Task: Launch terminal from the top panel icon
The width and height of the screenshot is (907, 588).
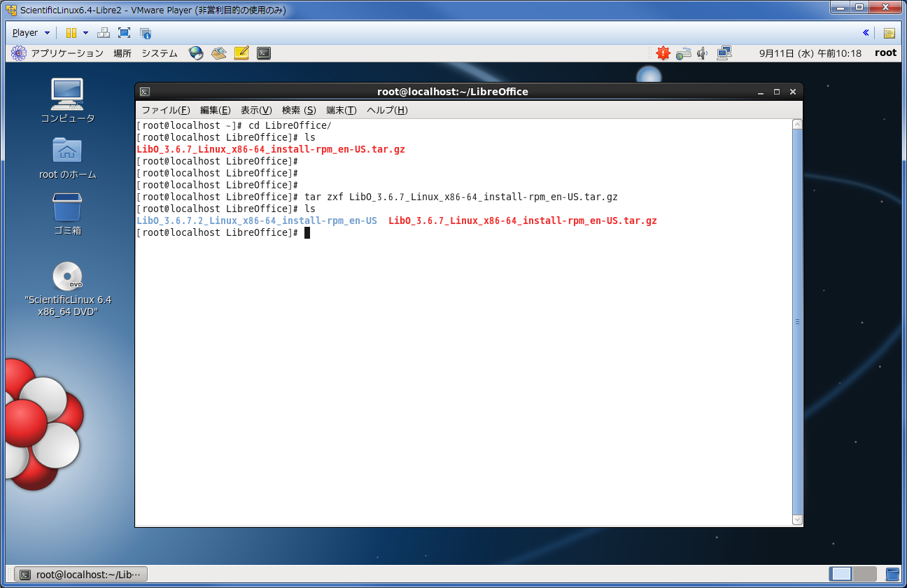Action: coord(264,53)
